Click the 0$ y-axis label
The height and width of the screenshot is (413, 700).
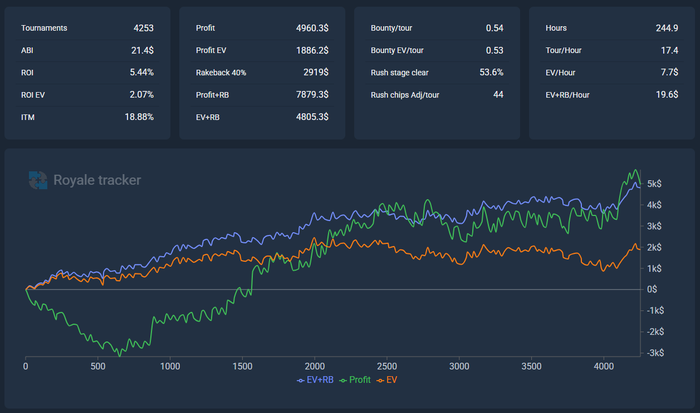click(652, 289)
